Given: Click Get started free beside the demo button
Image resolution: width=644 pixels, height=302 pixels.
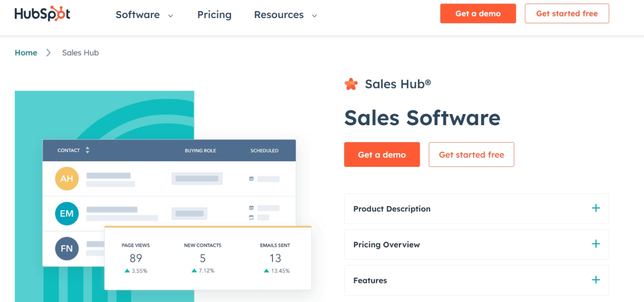Looking at the screenshot, I should pyautogui.click(x=471, y=154).
